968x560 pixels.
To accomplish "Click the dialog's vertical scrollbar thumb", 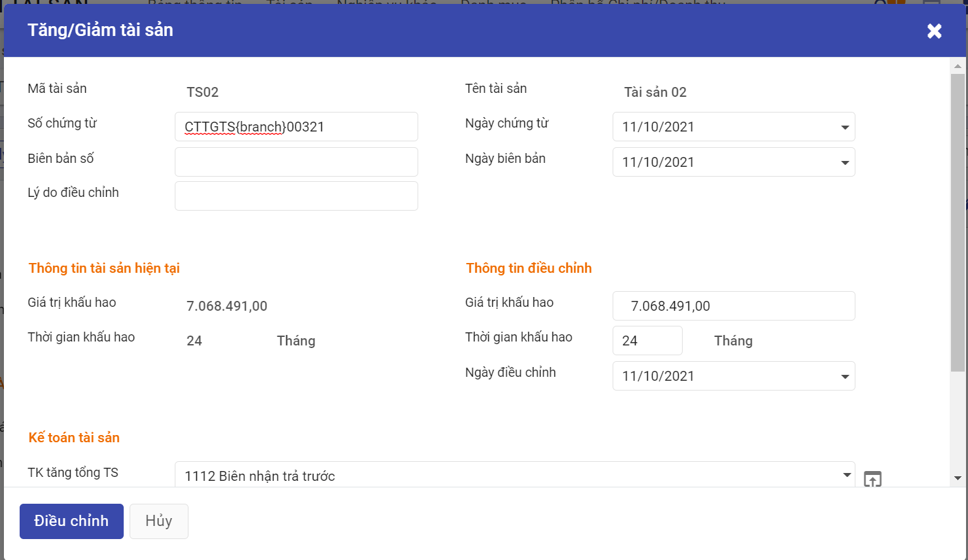I will 958,222.
